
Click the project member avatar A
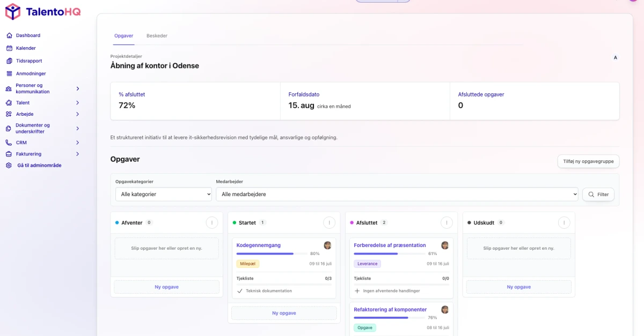(x=615, y=57)
